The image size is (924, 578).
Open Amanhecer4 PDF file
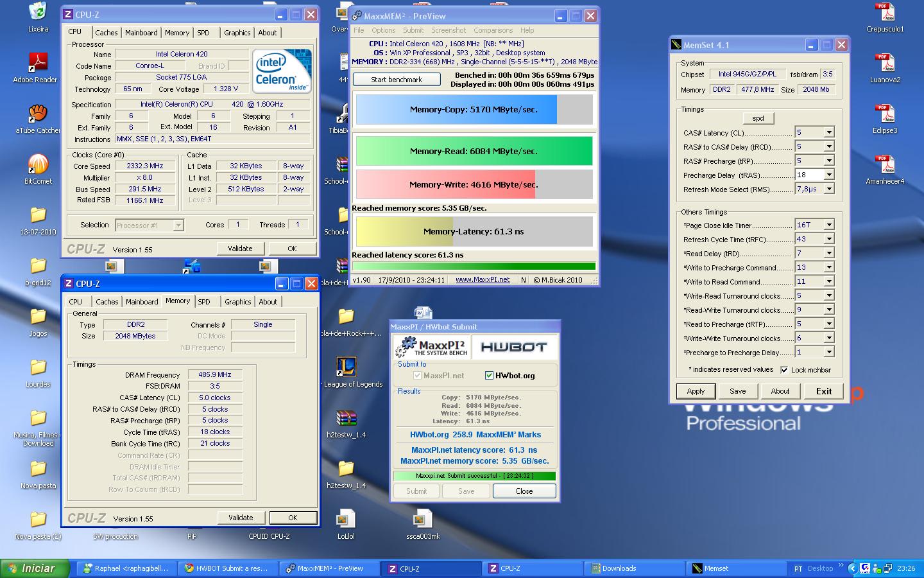click(885, 170)
